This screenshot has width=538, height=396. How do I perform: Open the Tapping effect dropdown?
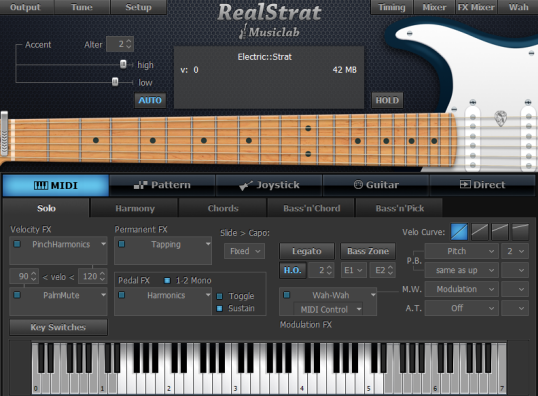[208, 244]
